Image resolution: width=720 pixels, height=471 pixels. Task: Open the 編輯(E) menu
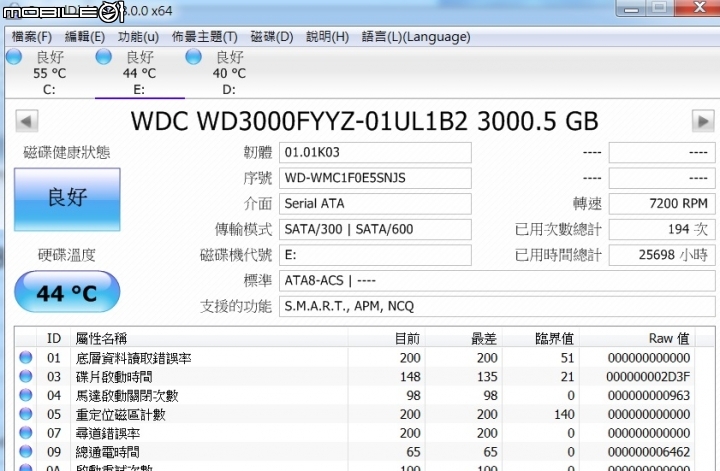coord(84,37)
